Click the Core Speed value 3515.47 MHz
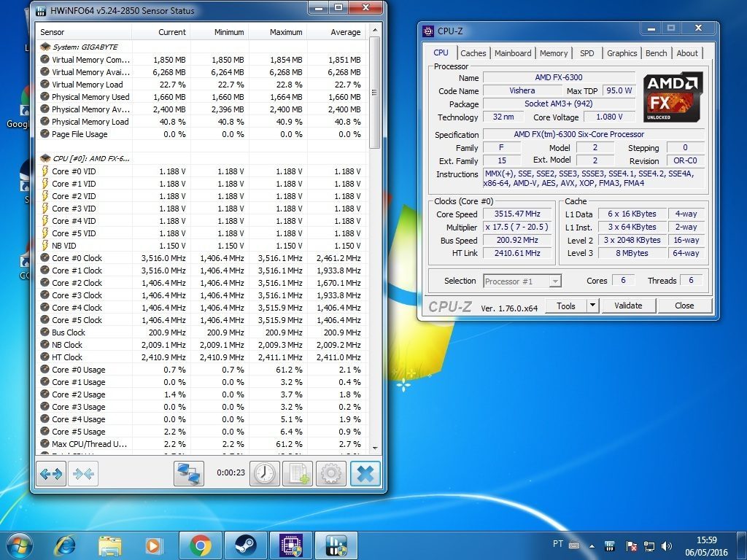The width and height of the screenshot is (747, 560). (517, 214)
